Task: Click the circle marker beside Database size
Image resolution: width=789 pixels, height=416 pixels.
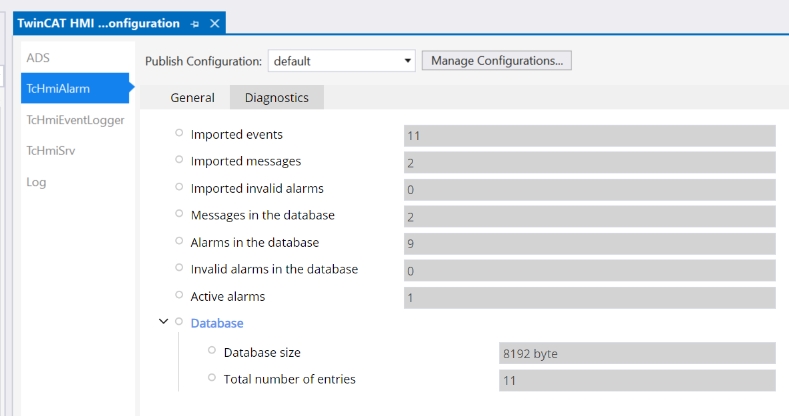Action: click(x=212, y=350)
